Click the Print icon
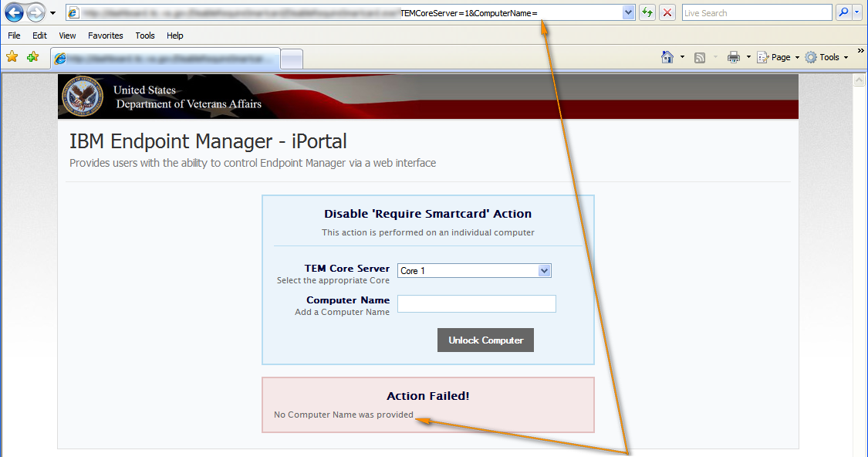The width and height of the screenshot is (868, 457). 734,57
